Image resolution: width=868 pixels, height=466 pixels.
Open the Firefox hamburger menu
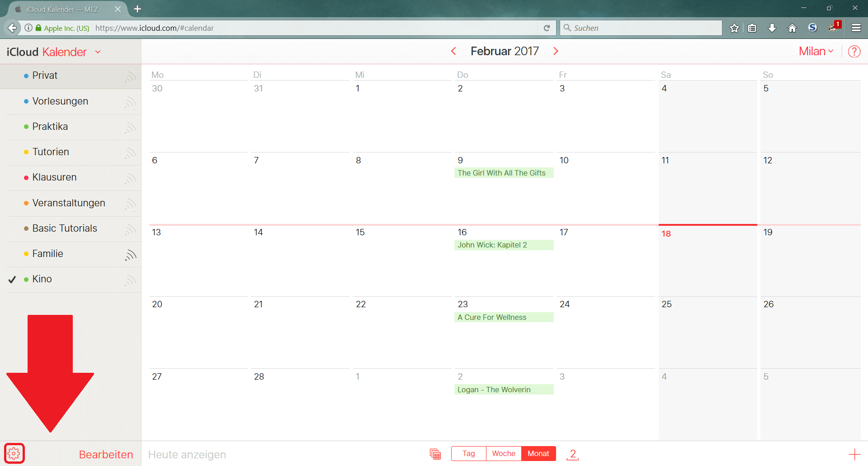(856, 28)
